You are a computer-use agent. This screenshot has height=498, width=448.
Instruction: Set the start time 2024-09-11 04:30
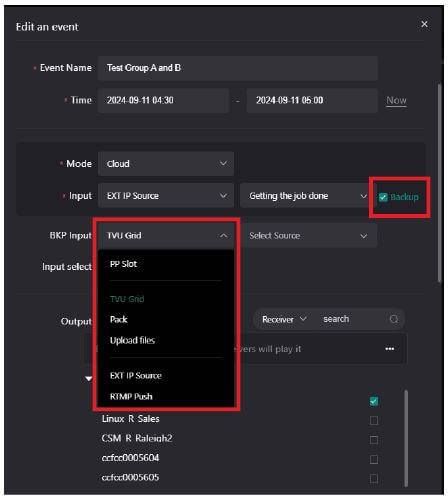(x=163, y=100)
